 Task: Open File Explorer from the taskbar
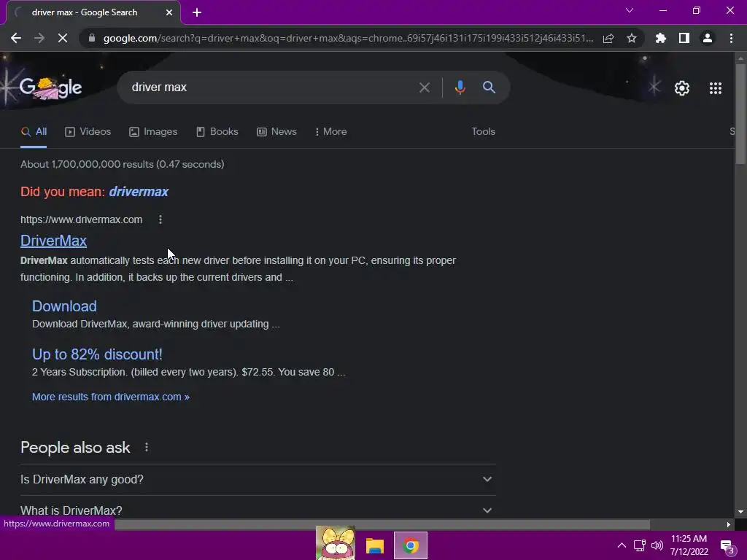pyautogui.click(x=375, y=545)
